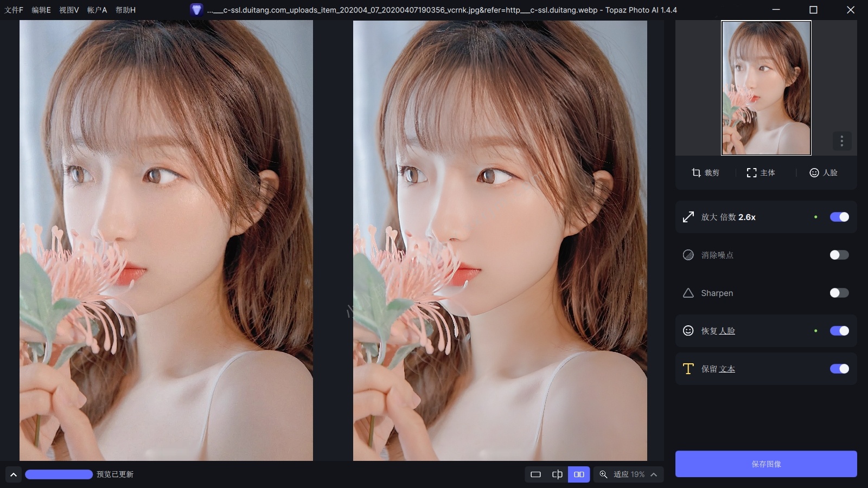This screenshot has width=868, height=488.
Task: Enable the 消除噪点 denoise toggle
Action: coord(839,255)
